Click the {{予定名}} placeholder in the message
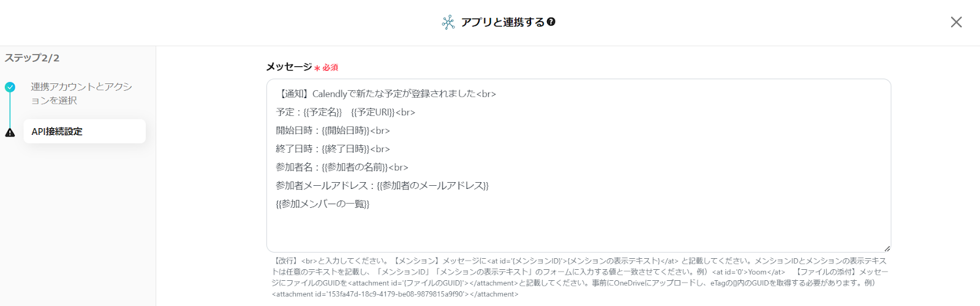 pos(323,112)
